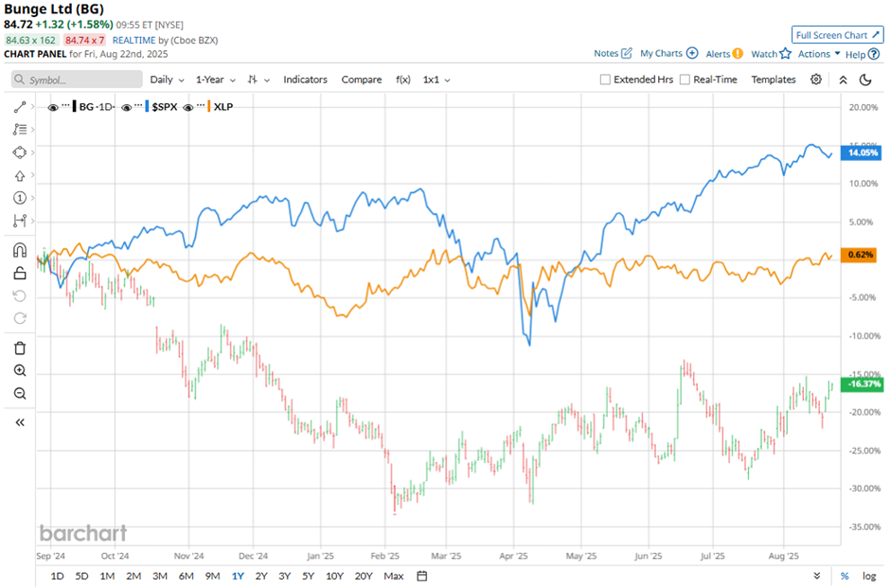
Task: Open the 1x1 grid layout dropdown
Action: coord(436,80)
